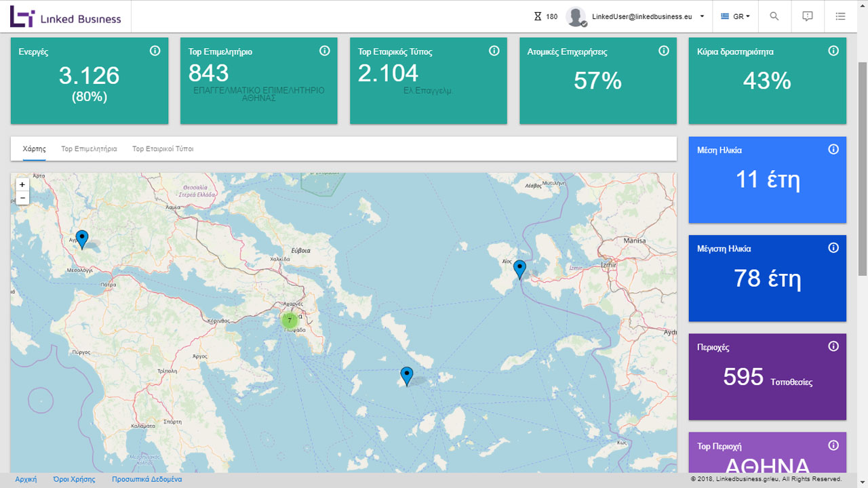This screenshot has height=488, width=868.
Task: Click the 43% main activity value
Action: pos(767,81)
